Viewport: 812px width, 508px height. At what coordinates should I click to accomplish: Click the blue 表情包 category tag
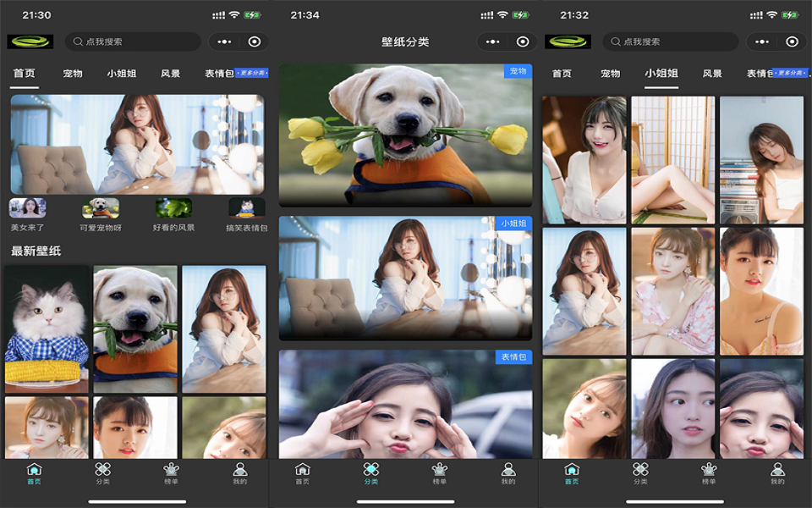coord(513,357)
